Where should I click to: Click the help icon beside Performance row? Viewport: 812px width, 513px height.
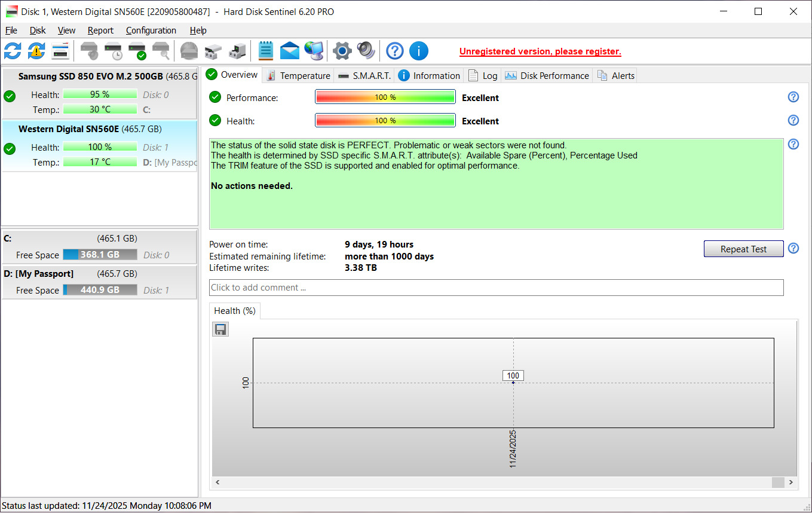(793, 97)
